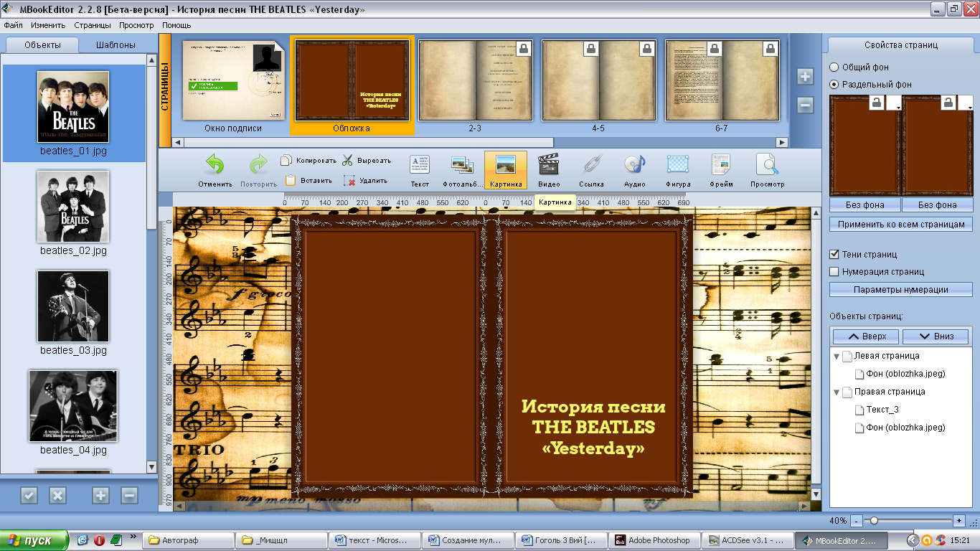
Task: Open right background preview dropdown arrow
Action: (x=967, y=104)
